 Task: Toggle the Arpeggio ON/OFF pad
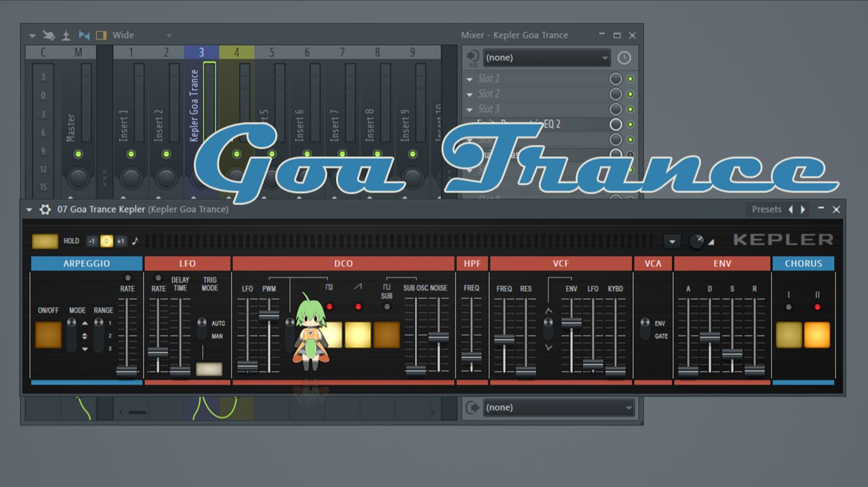pos(48,335)
